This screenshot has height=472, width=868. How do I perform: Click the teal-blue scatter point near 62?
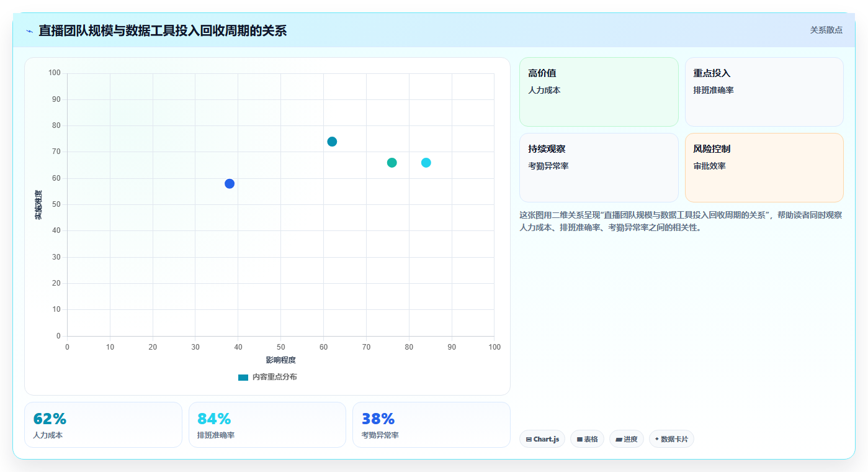332,142
